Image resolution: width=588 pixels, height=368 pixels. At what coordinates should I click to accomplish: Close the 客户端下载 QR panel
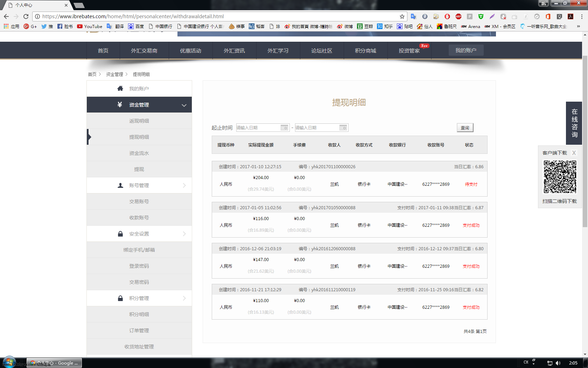[574, 153]
